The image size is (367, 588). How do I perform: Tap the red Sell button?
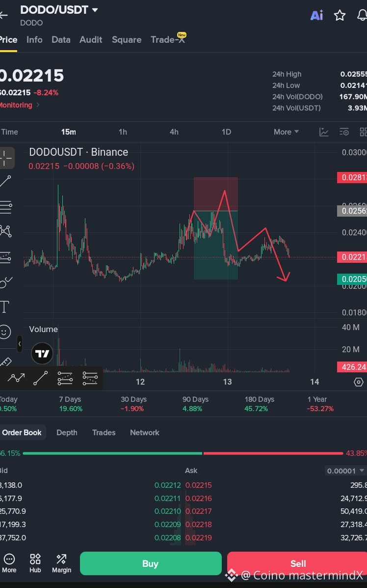tap(297, 563)
